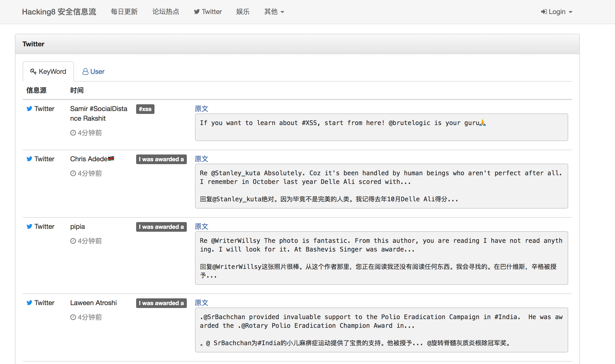
Task: Click clock icon under Chris Adede
Action: tap(73, 173)
